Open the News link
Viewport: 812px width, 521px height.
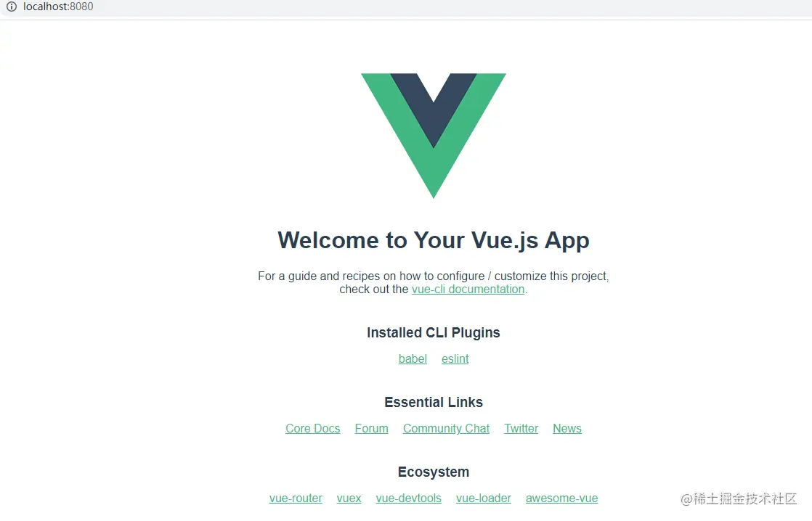tap(567, 428)
